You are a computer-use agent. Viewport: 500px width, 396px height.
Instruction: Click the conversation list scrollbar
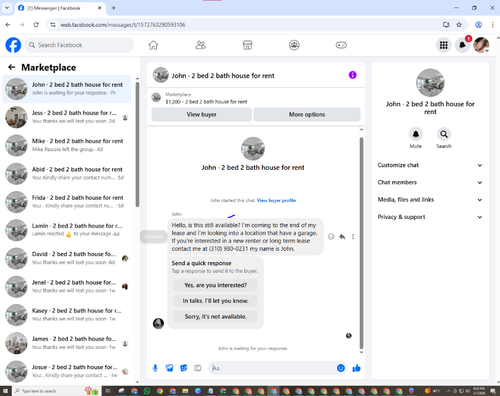(137, 144)
